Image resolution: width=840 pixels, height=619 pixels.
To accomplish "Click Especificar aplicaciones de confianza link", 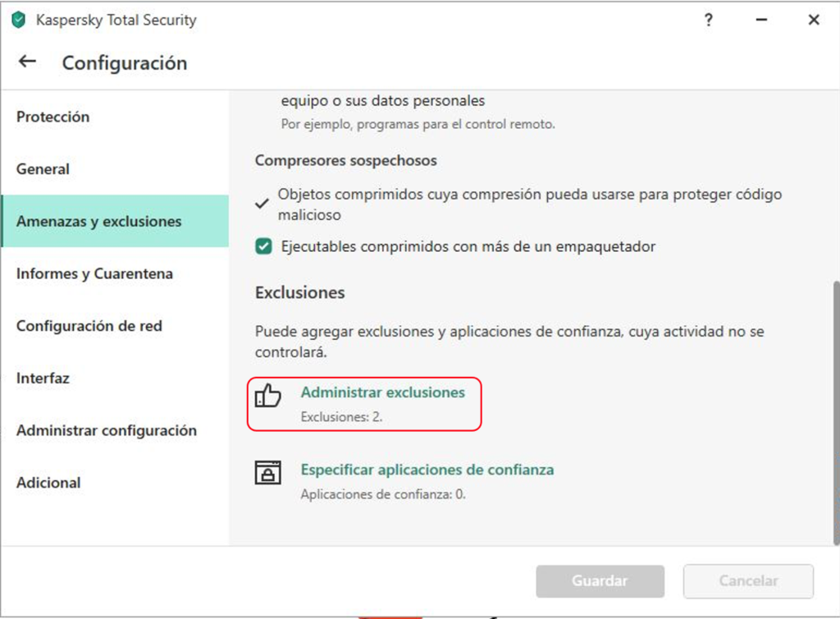I will (x=427, y=470).
